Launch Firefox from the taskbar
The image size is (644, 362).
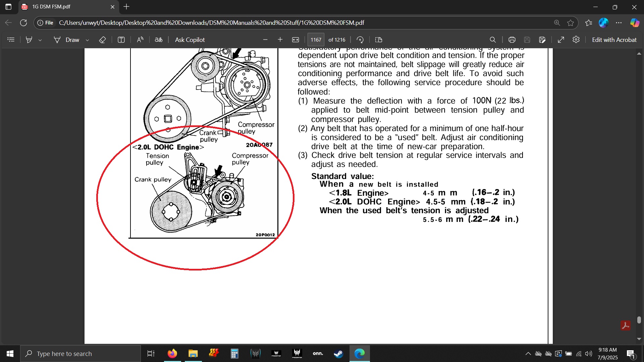pyautogui.click(x=172, y=354)
